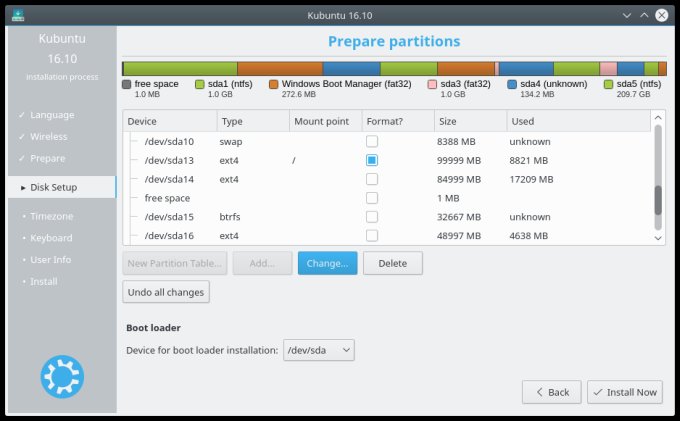Click the partition list scroll-down arrow
This screenshot has height=421, width=680.
tap(658, 238)
